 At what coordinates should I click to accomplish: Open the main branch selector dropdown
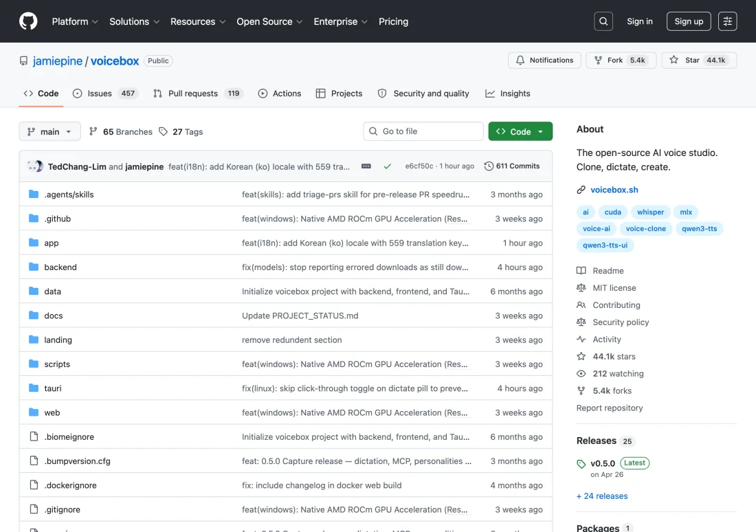click(49, 132)
